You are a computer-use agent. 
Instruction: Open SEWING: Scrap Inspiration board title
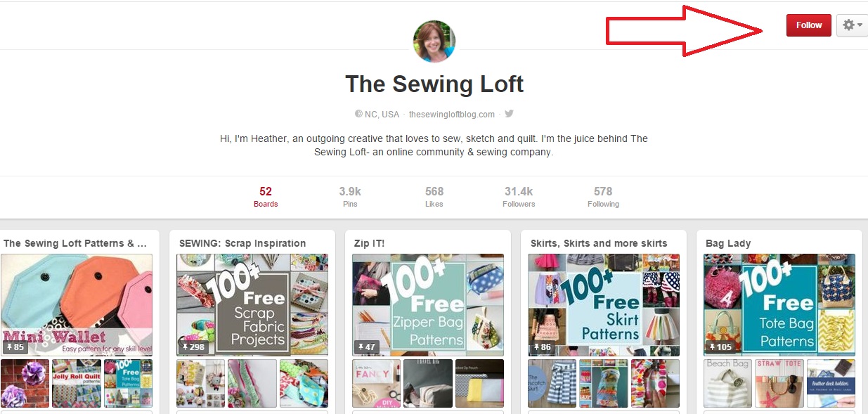click(242, 243)
